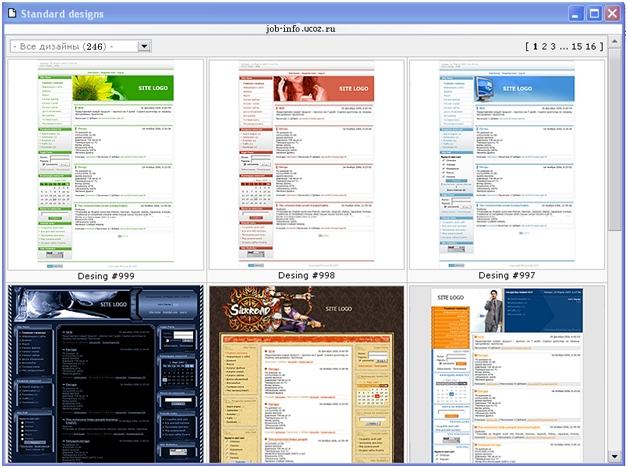
Task: Maximize the Standard designs window
Action: tap(594, 14)
